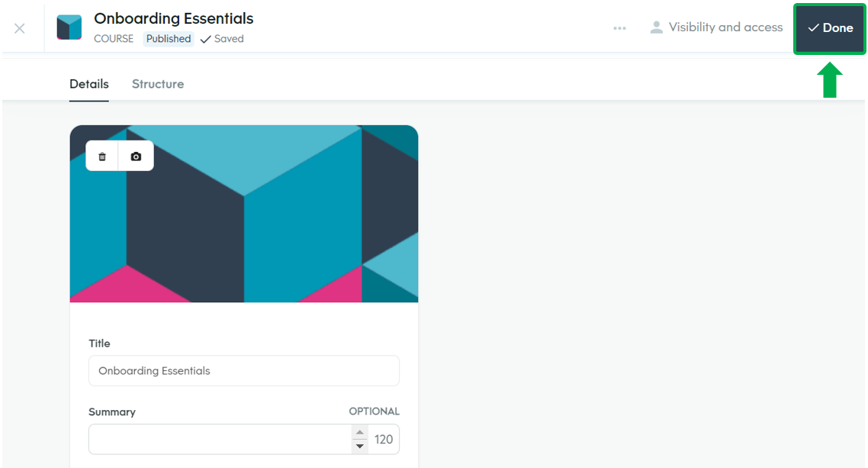Click the course cube logo icon
The height and width of the screenshot is (468, 868).
[x=69, y=27]
